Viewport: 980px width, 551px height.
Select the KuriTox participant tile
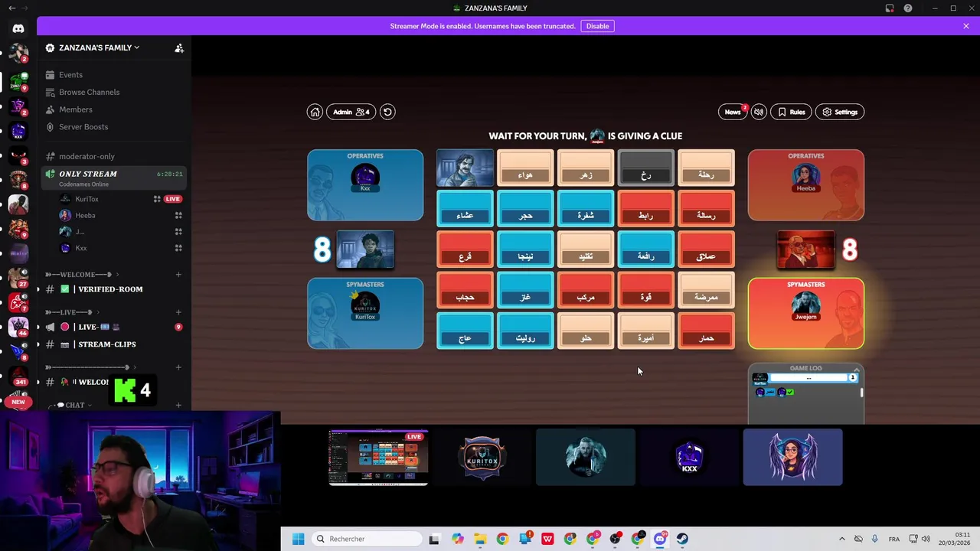coord(482,457)
